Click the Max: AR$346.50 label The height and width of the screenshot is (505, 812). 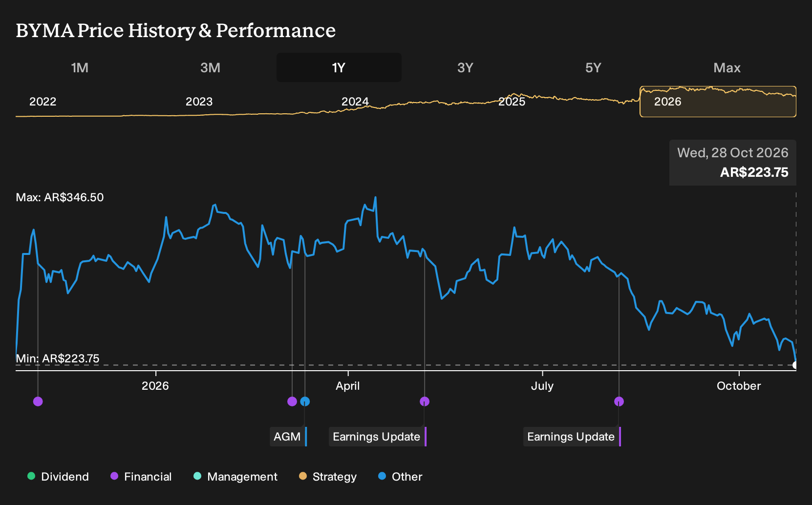60,197
